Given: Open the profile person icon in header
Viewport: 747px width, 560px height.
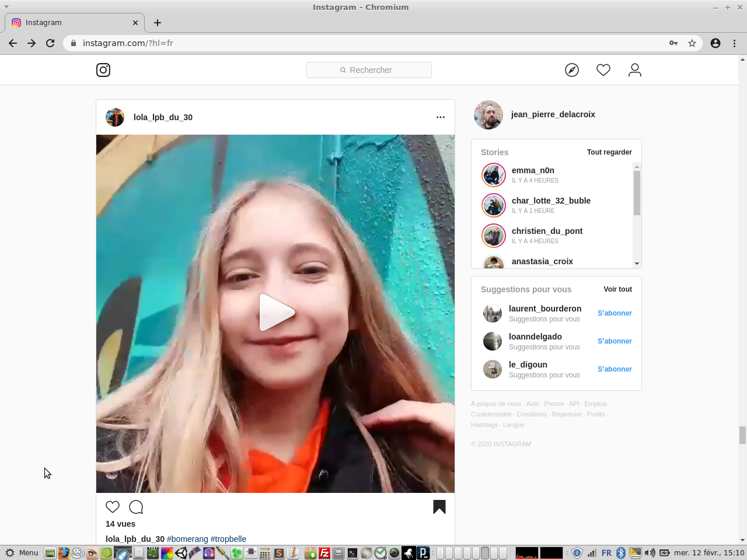Looking at the screenshot, I should click(635, 70).
